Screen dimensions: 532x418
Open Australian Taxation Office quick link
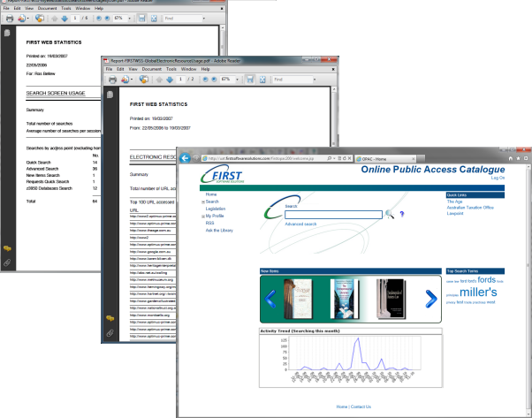(x=470, y=208)
